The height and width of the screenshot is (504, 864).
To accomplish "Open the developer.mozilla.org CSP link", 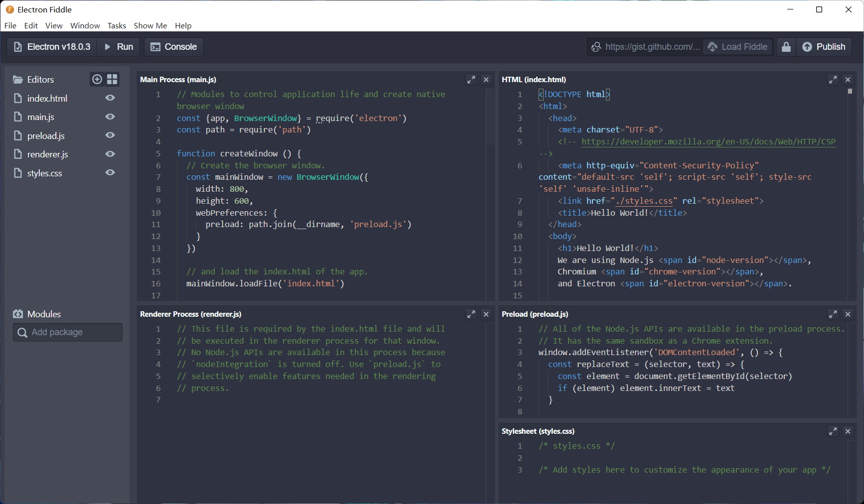I will [x=709, y=142].
